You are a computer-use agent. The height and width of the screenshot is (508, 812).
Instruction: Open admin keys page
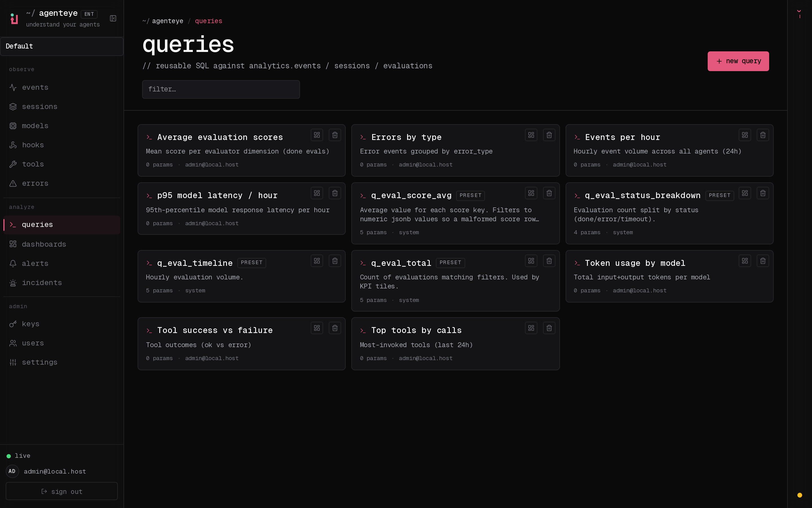(62, 324)
